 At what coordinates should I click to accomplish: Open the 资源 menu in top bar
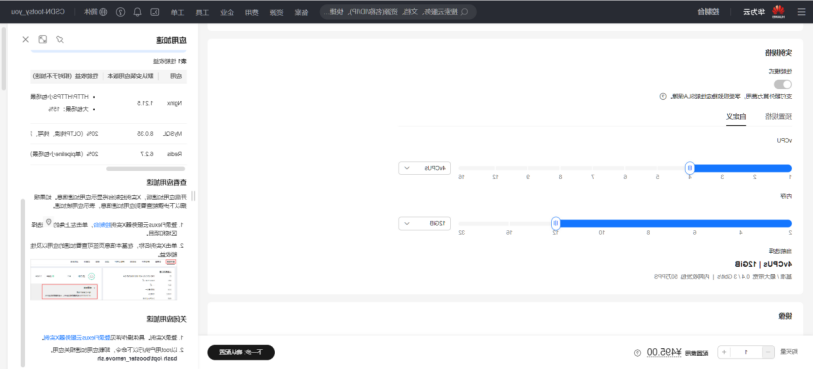tap(275, 12)
